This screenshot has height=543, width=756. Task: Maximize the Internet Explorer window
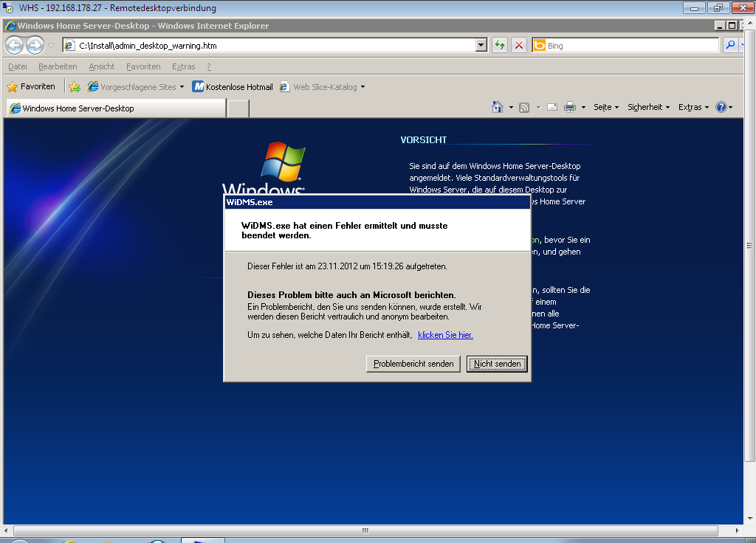click(732, 26)
